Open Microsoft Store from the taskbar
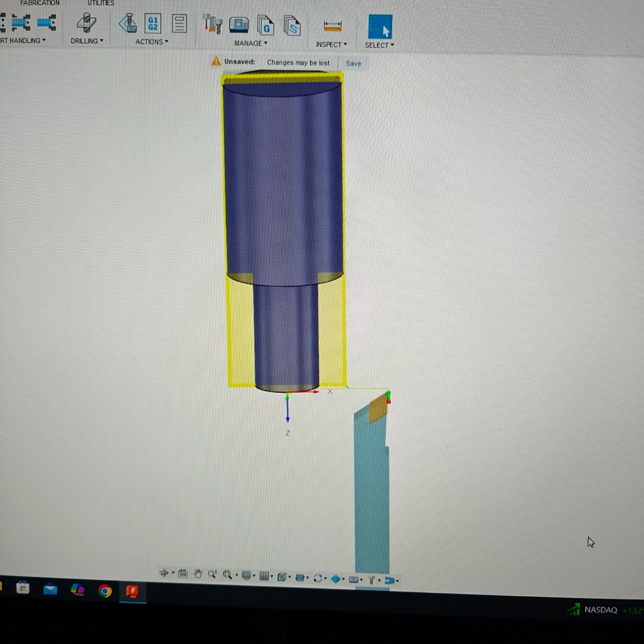644x644 pixels. pos(23,588)
